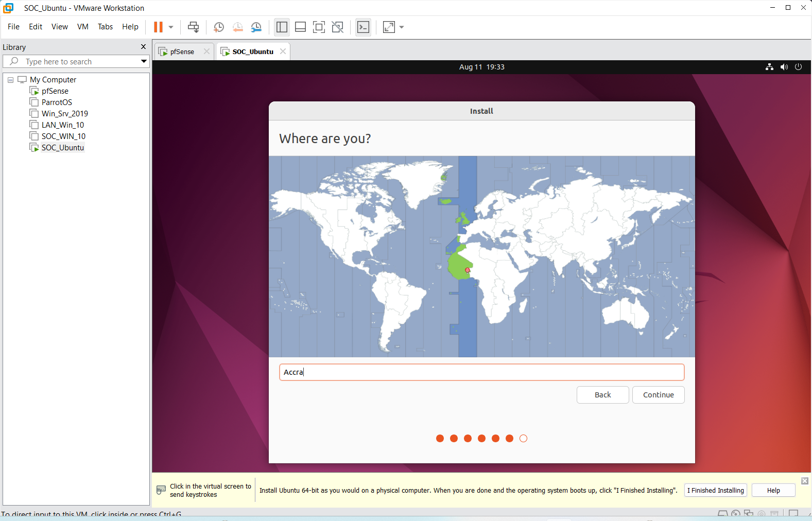812x521 pixels.
Task: Toggle the library sidebar view icon
Action: 282,27
